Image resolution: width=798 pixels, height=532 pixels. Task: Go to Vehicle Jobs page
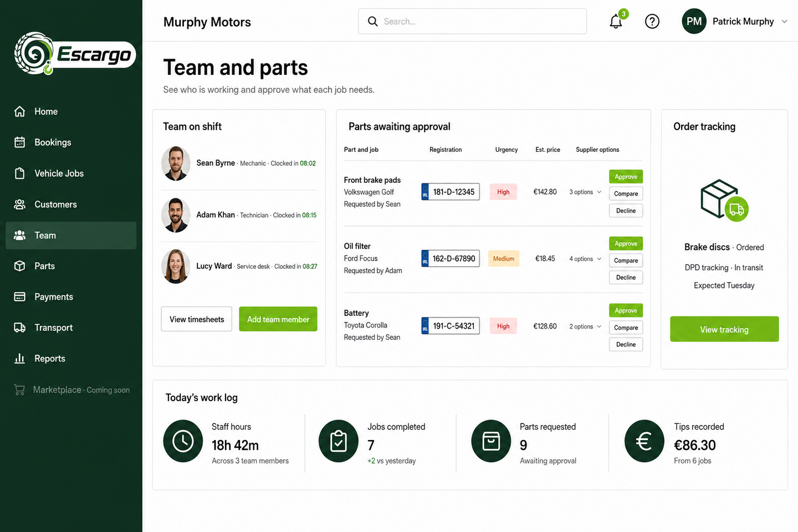(71, 173)
